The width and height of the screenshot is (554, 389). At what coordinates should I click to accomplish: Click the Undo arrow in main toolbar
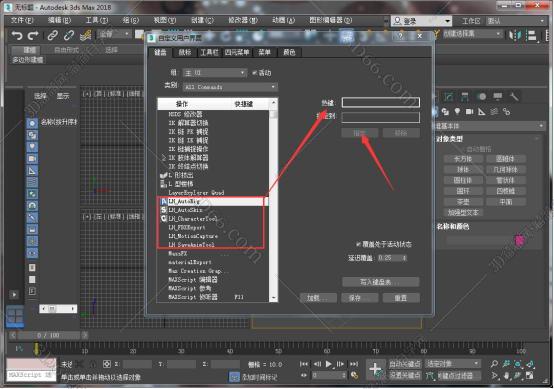[17, 35]
